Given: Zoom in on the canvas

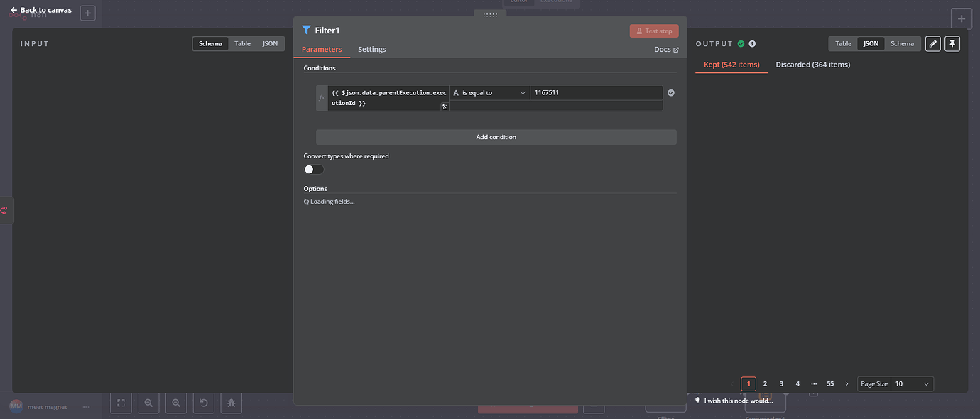Looking at the screenshot, I should click(148, 403).
